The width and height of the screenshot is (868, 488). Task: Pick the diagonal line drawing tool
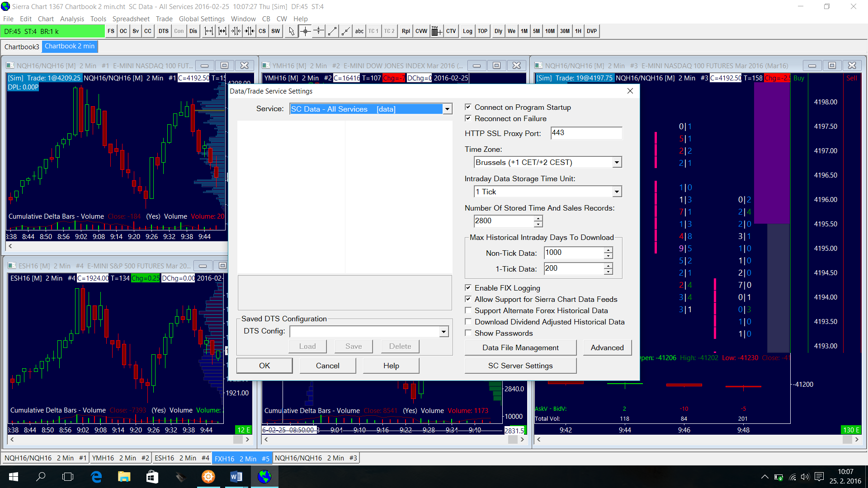tap(332, 31)
